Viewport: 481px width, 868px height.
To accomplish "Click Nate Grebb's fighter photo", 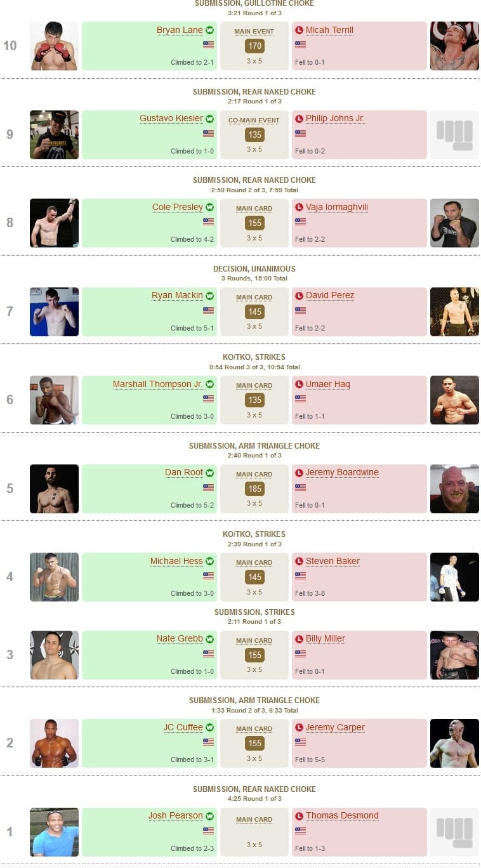I will [54, 655].
